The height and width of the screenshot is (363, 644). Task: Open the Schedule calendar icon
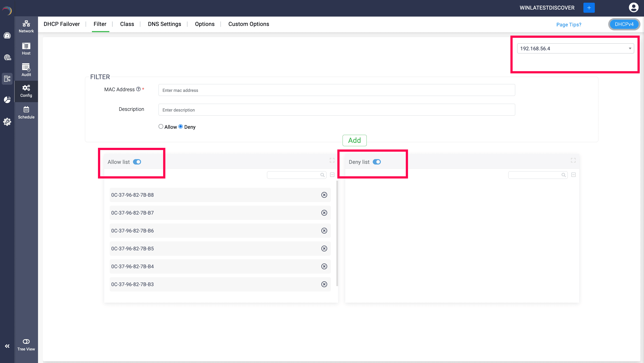point(26,112)
